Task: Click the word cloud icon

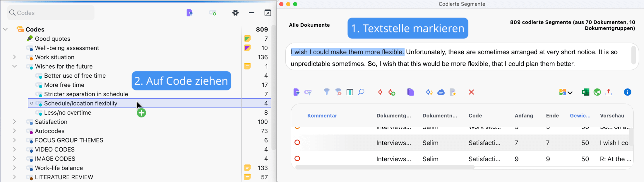Action: coord(441,92)
